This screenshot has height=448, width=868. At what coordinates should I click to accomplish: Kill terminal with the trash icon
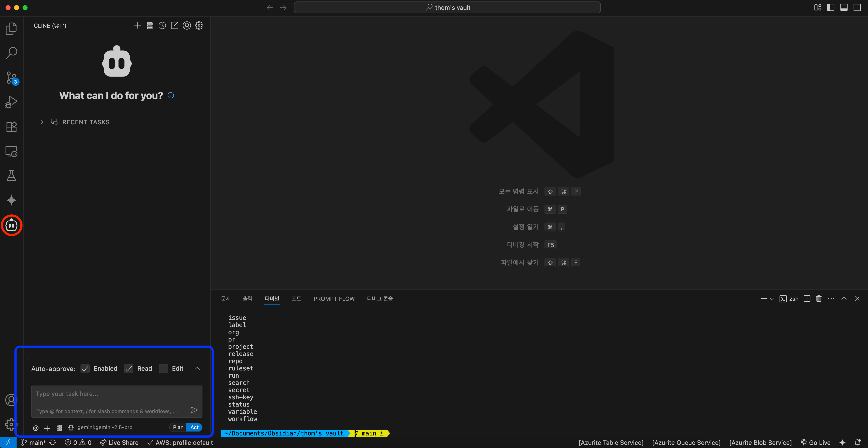819,299
